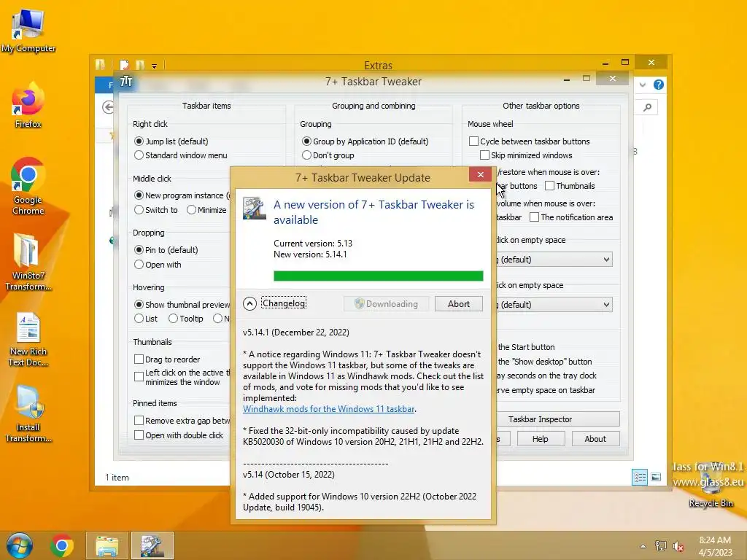Toggle Skip minimized windows checkbox
This screenshot has width=747, height=560.
click(484, 155)
